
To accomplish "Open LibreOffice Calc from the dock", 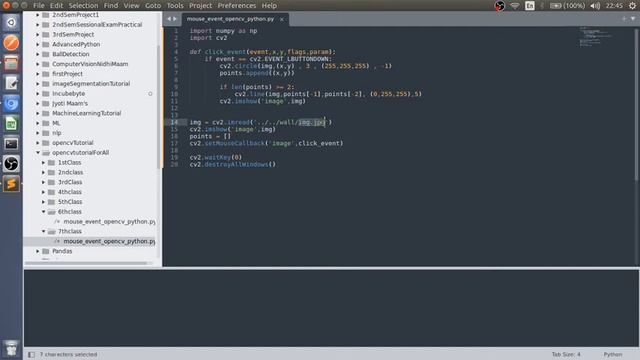I will 11,123.
